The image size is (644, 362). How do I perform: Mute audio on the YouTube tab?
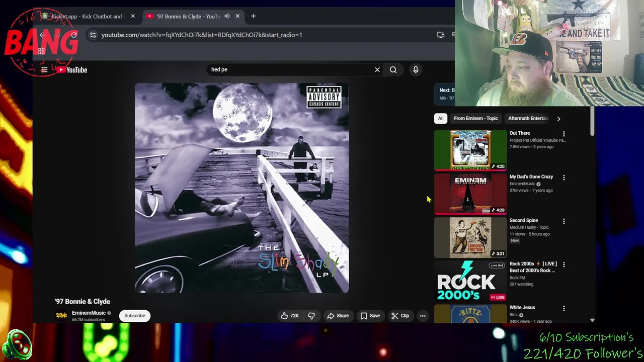point(227,16)
